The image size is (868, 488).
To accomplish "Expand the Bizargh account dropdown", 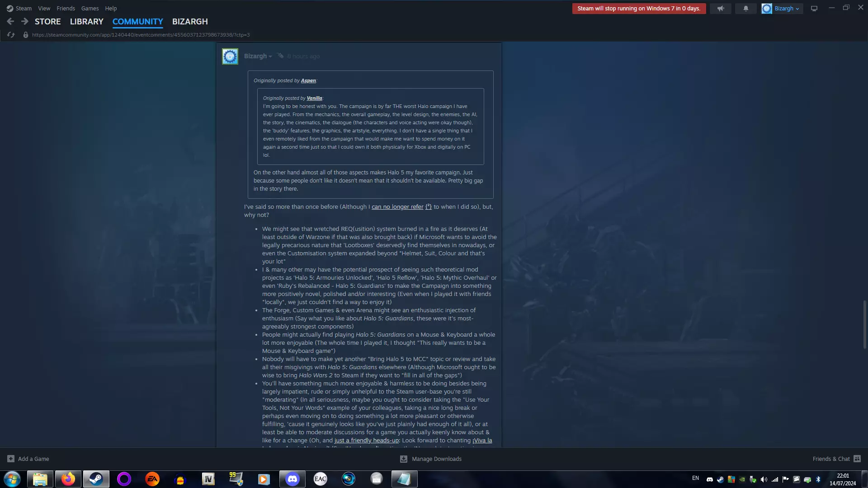I will click(x=787, y=9).
